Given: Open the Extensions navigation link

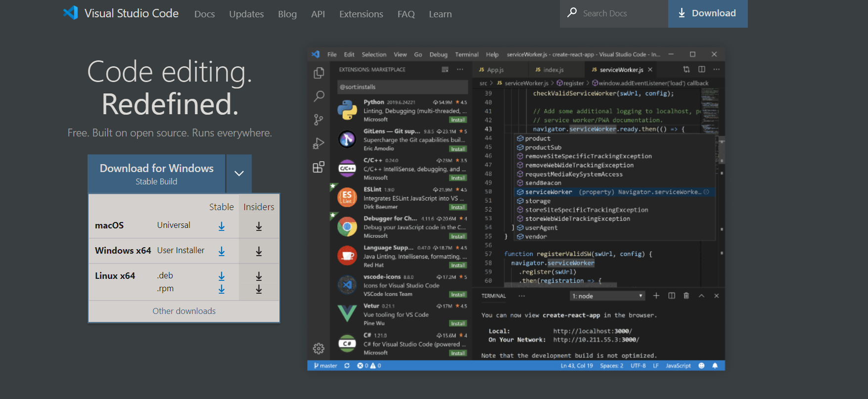Looking at the screenshot, I should pos(361,14).
